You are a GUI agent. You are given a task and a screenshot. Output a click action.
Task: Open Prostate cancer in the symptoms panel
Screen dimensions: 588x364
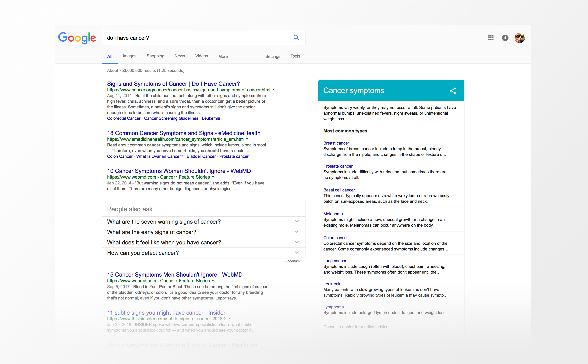point(338,166)
